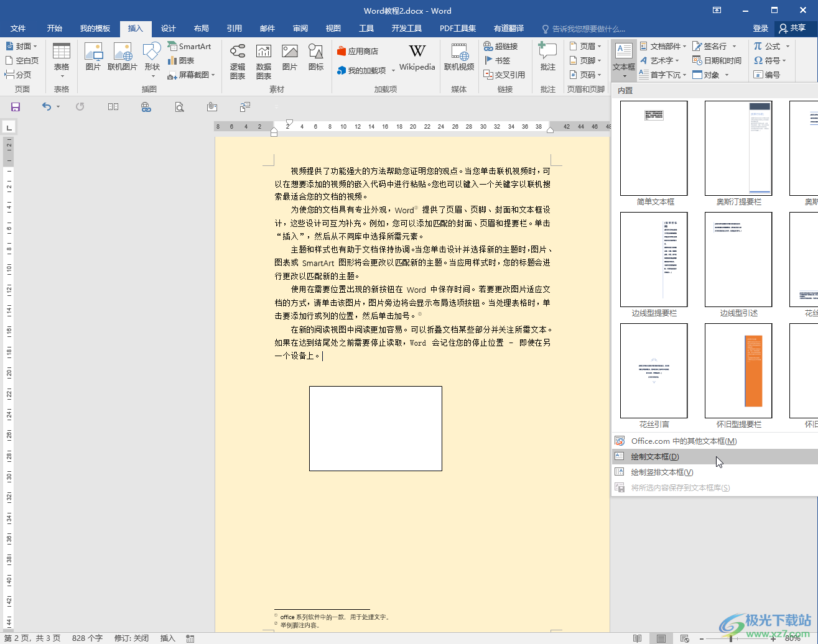This screenshot has height=644, width=818.
Task: Open the 文件 File tab
Action: (x=18, y=29)
